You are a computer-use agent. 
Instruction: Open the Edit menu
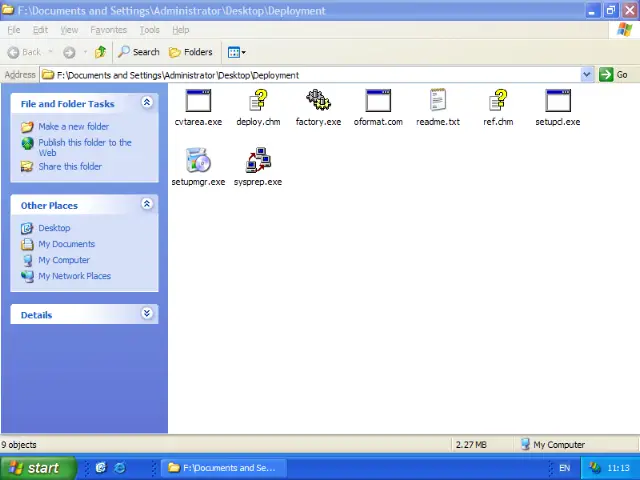(40, 30)
